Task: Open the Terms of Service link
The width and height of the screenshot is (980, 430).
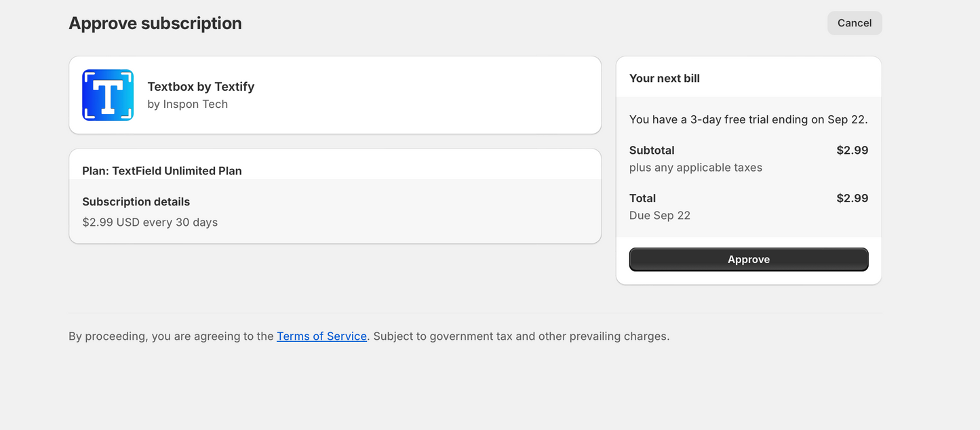Action: tap(321, 336)
